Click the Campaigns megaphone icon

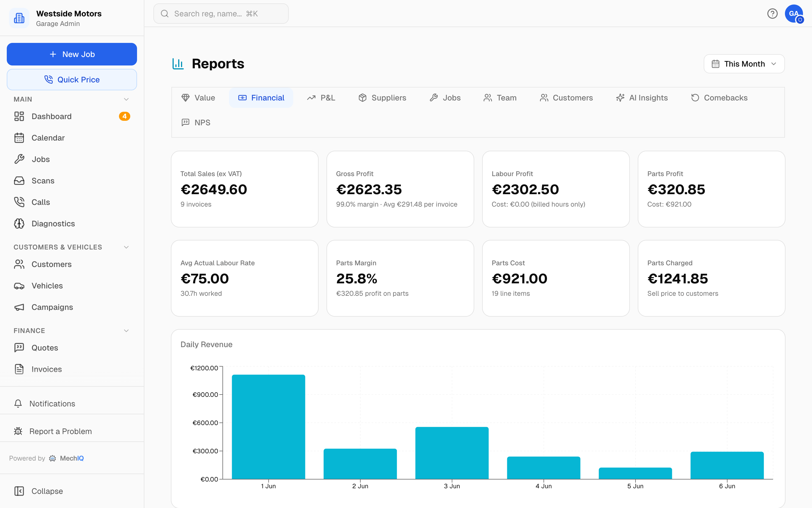[19, 307]
